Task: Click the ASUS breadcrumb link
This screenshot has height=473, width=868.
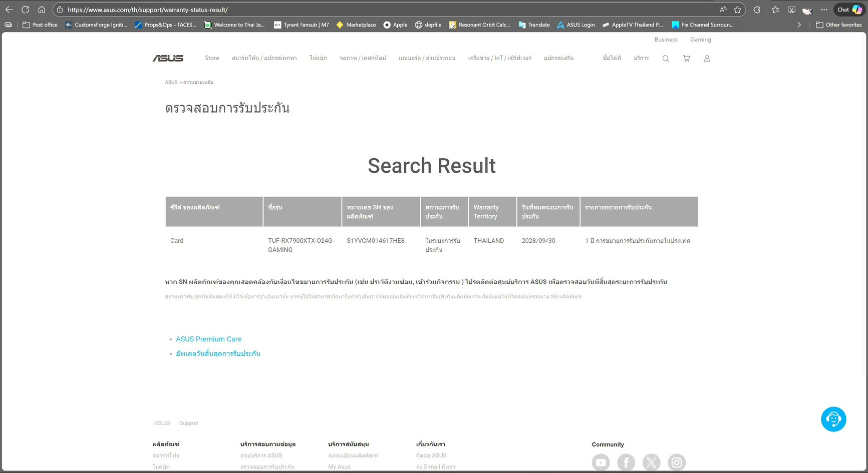Action: 171,82
